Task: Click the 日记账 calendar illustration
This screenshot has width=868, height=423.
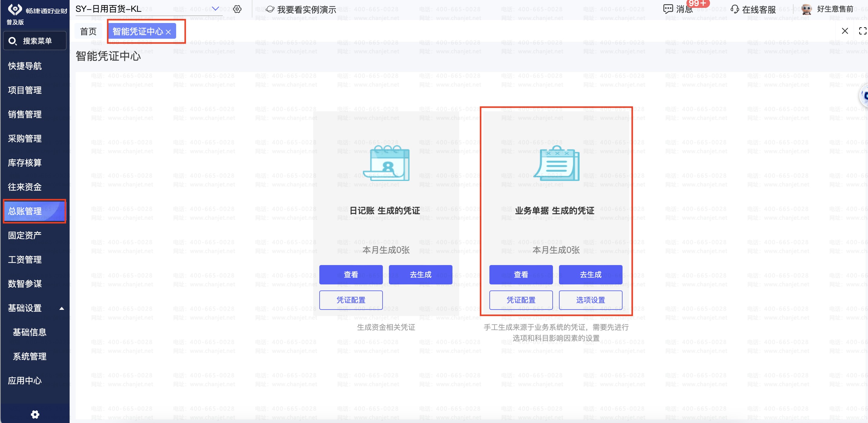Action: [386, 163]
